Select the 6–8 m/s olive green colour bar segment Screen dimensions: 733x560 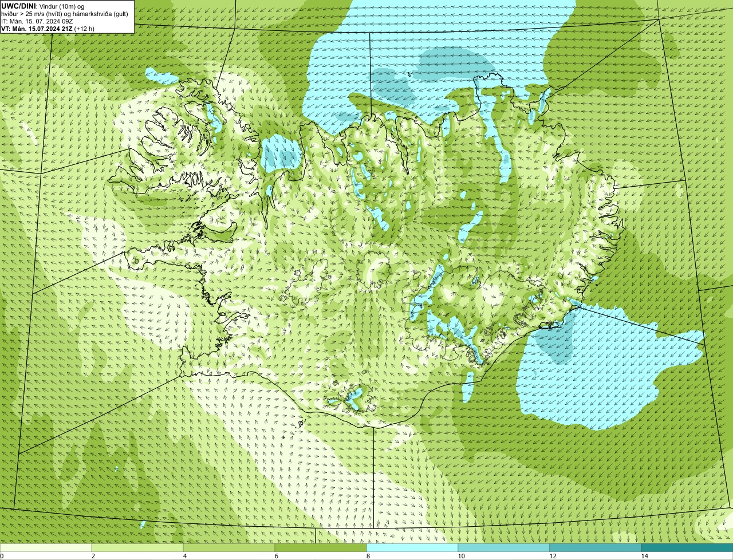321,547
